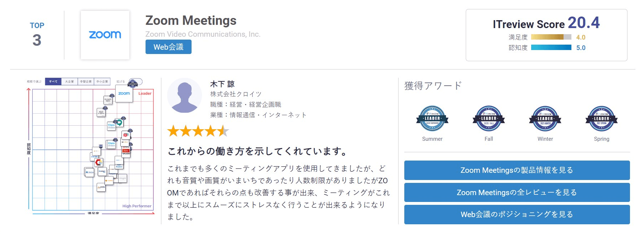Click the Spring Leader award badge
The image size is (644, 234).
(x=601, y=118)
